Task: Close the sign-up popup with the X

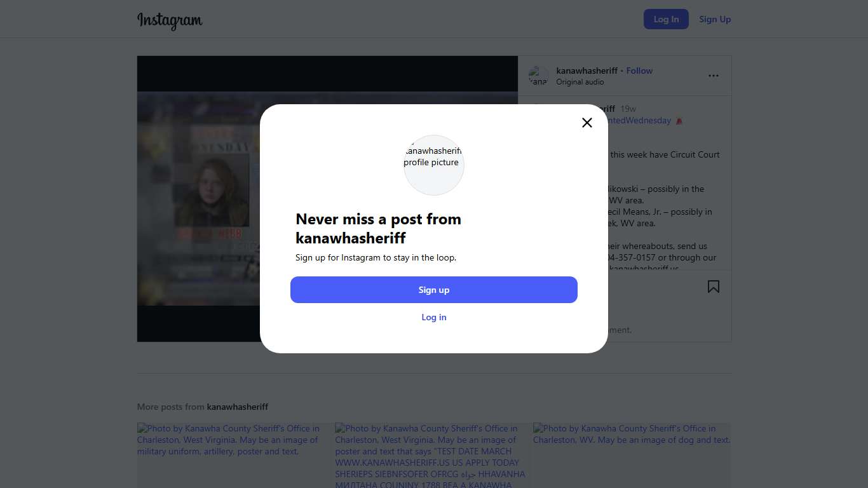Action: (x=587, y=123)
